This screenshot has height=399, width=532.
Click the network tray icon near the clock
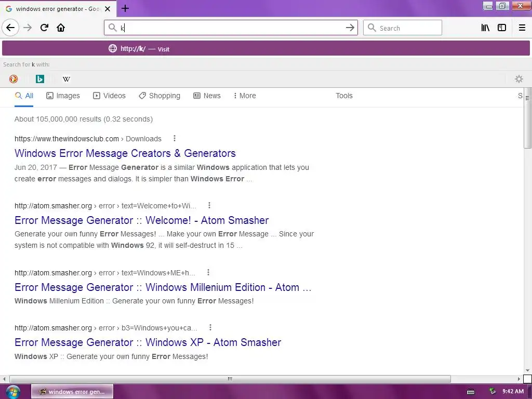[493, 392]
